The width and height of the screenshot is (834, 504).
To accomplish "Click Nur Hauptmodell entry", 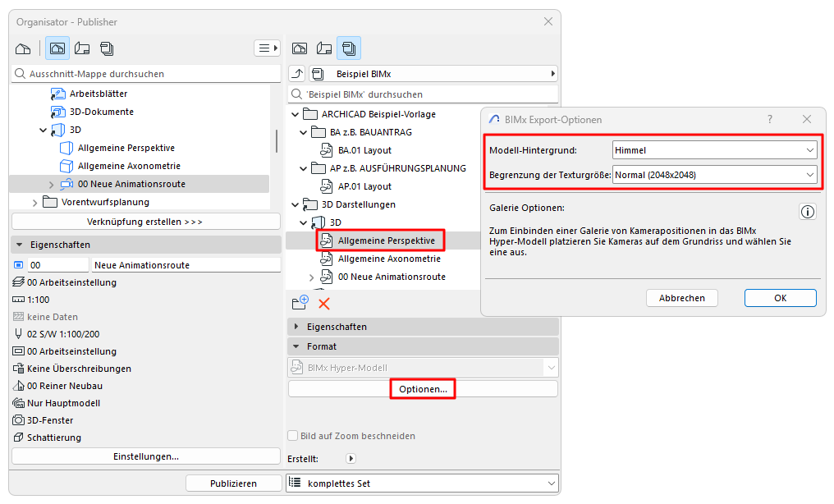I will (57, 404).
